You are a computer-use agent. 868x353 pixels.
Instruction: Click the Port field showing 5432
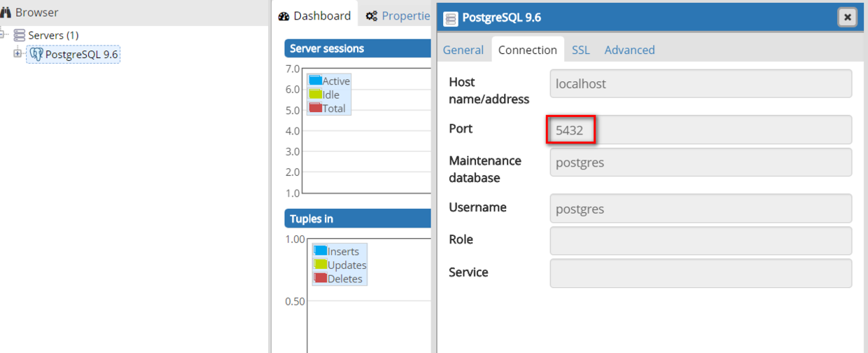[701, 130]
